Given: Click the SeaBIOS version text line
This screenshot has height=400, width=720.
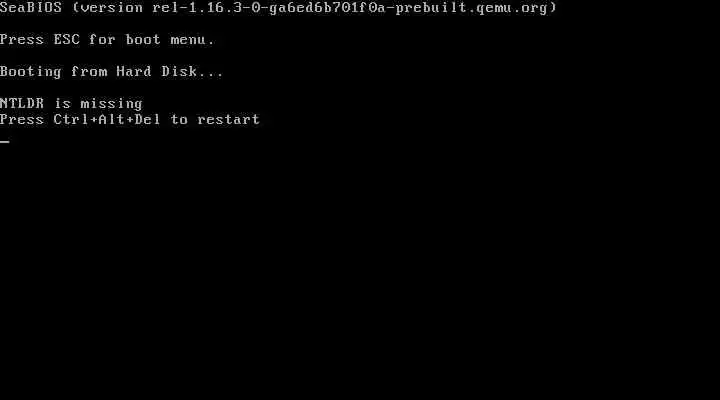Looking at the screenshot, I should pos(278,8).
